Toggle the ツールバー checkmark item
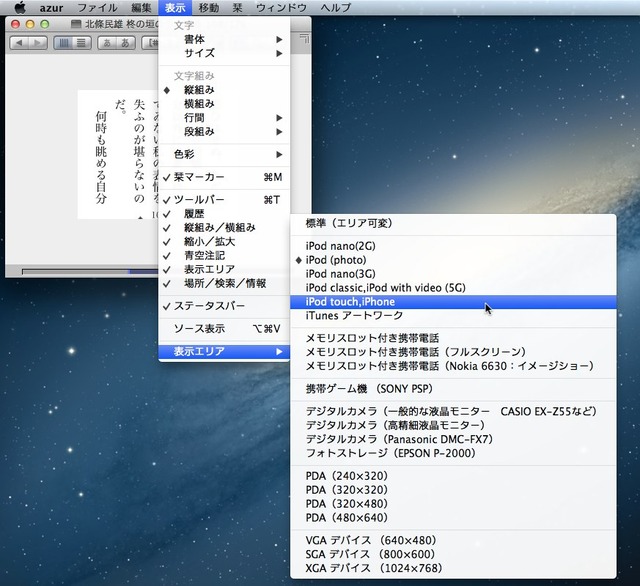The image size is (640, 586). [224, 200]
